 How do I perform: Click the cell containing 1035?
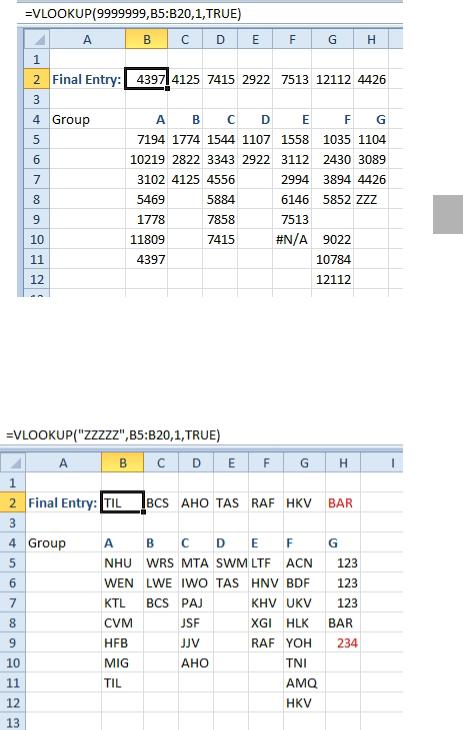333,139
